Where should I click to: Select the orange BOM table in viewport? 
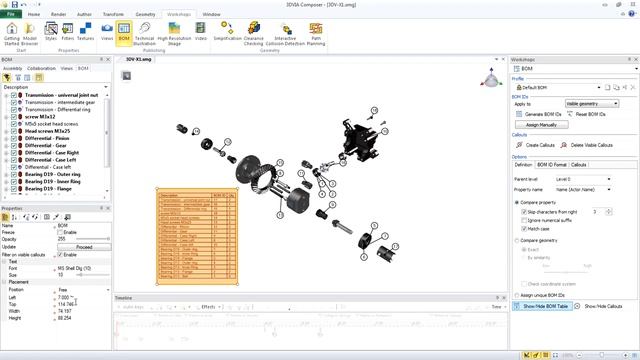[x=197, y=236]
